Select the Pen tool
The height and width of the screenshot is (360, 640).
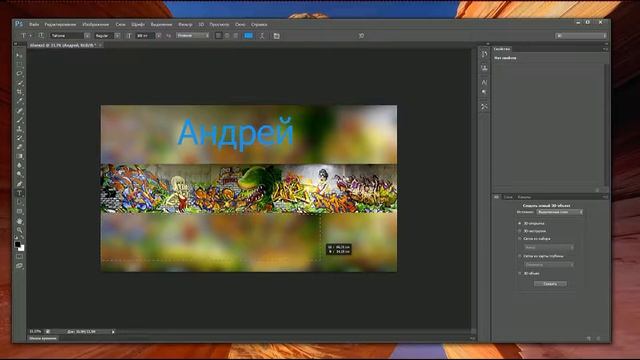(19, 184)
